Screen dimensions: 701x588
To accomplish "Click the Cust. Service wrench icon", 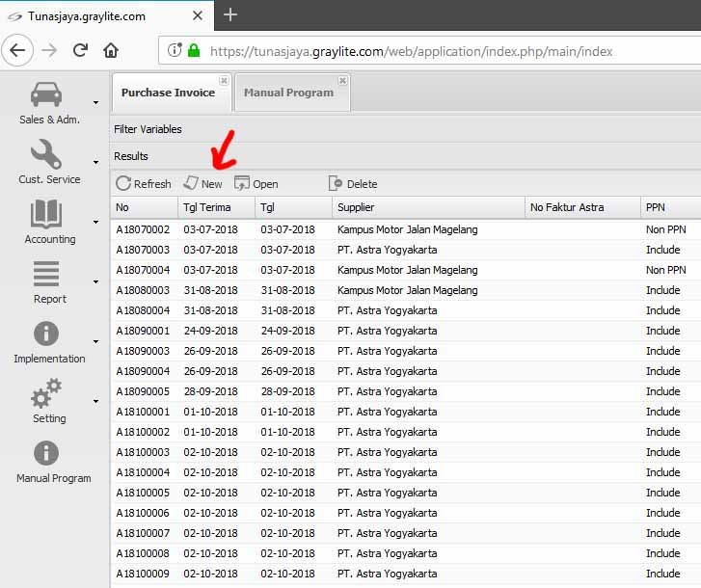I will (x=46, y=154).
